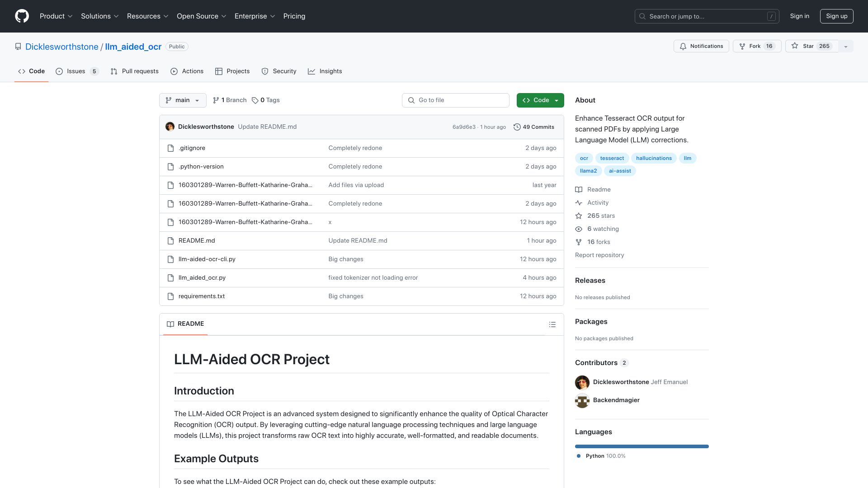Open the Issues tab
Screen dimensions: 868x488
point(77,71)
